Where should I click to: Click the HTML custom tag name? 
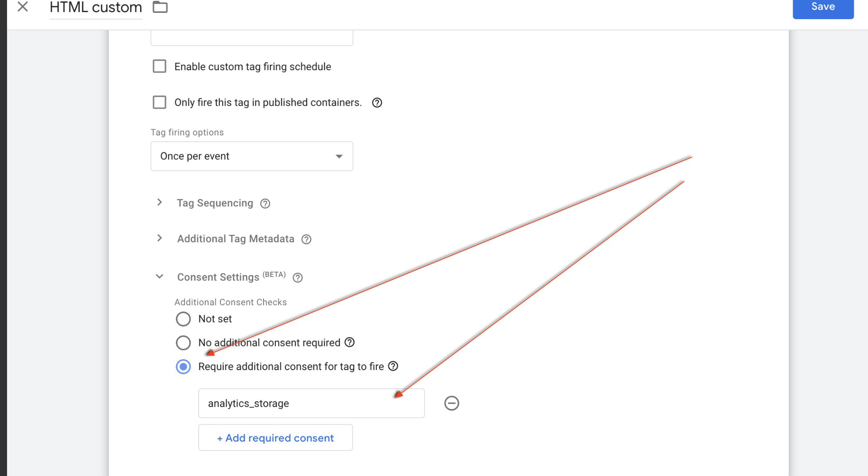click(95, 7)
